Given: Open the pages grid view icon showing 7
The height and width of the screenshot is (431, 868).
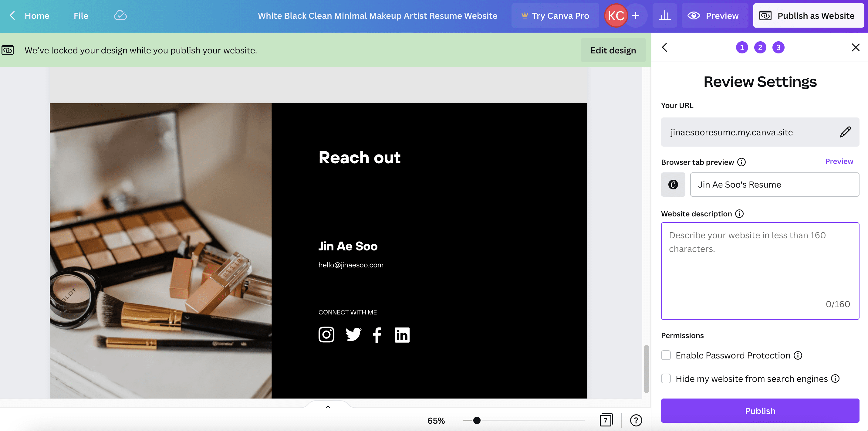Looking at the screenshot, I should click(606, 420).
